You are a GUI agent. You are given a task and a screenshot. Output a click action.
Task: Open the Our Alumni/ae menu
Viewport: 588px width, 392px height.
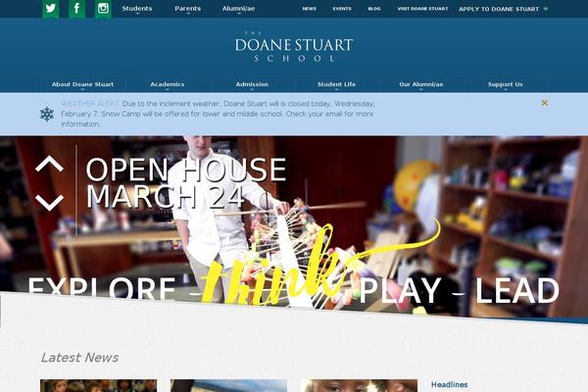421,84
